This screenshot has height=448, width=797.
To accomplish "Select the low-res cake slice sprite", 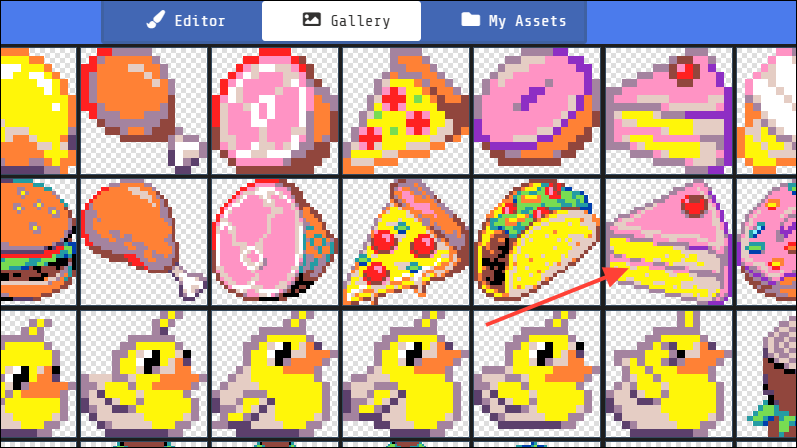I will (669, 111).
